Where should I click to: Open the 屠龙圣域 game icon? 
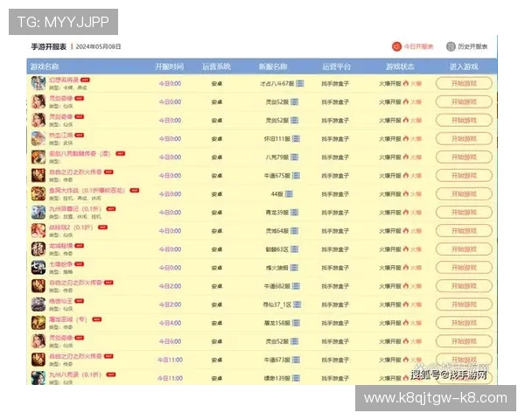click(38, 323)
